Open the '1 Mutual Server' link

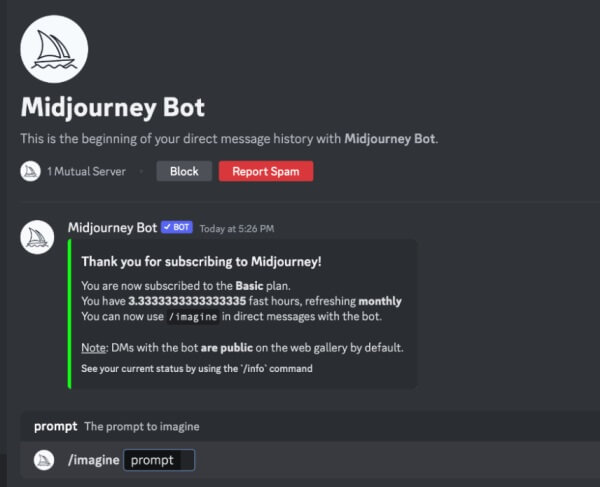click(x=86, y=171)
